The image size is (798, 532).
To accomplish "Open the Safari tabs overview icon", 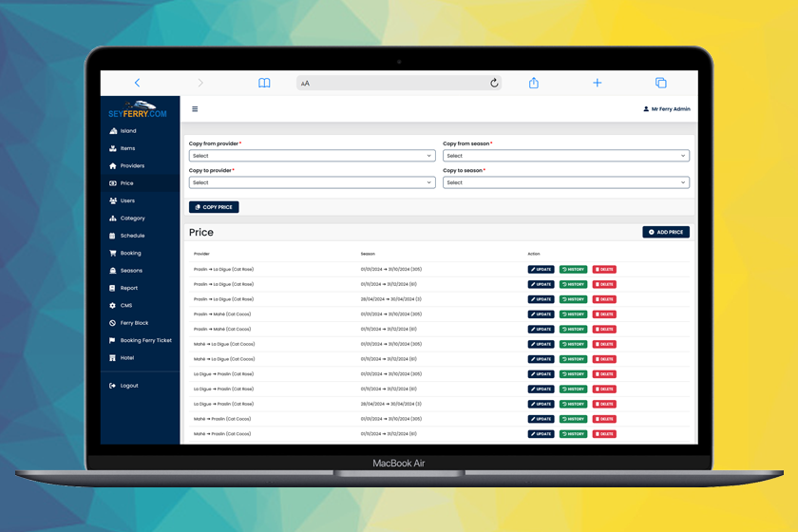I will pyautogui.click(x=661, y=84).
